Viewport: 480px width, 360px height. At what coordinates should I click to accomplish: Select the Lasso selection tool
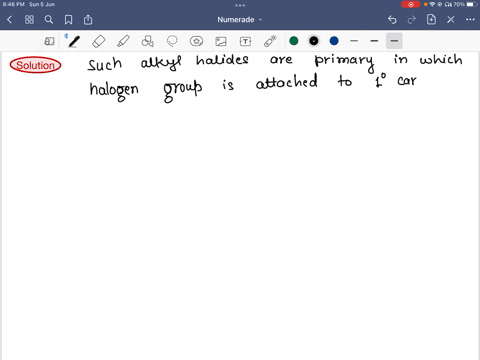coord(172,41)
